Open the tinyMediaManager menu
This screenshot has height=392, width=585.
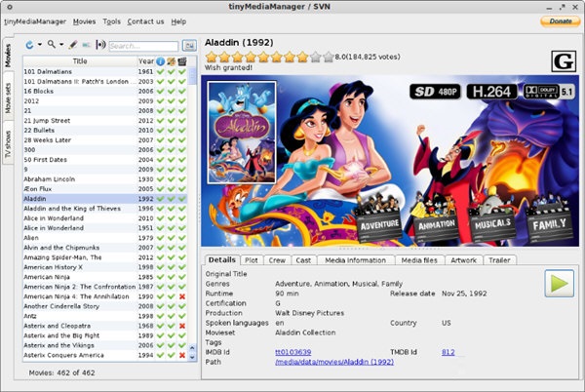(35, 21)
